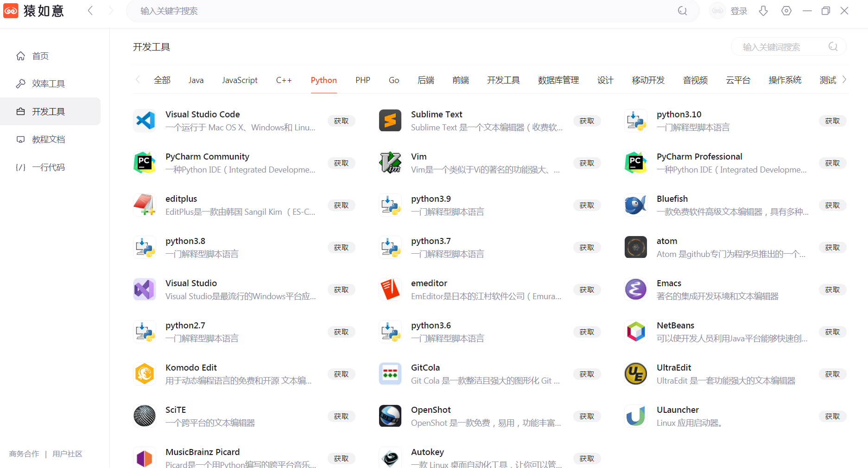This screenshot has height=468, width=868.
Task: Click 获取 for Sublime Text
Action: click(x=587, y=121)
